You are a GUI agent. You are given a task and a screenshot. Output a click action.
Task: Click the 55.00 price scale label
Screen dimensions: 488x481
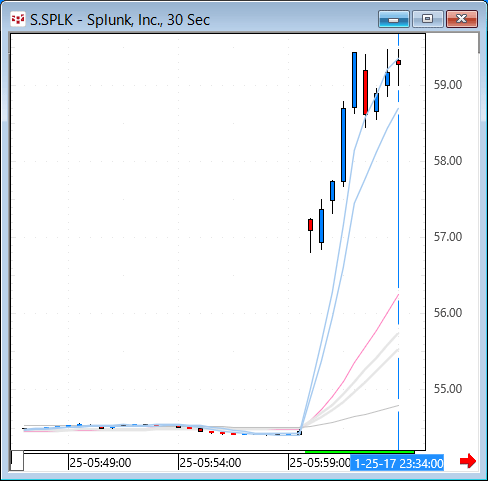448,389
